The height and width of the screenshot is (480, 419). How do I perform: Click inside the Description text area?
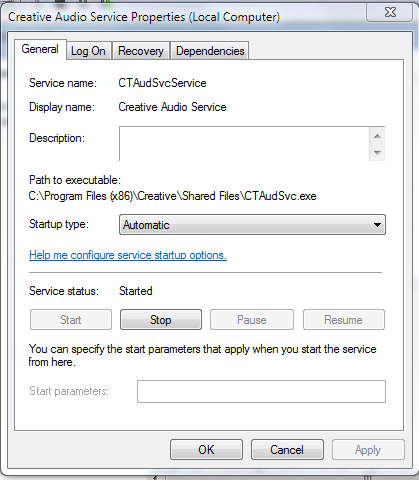(x=244, y=144)
